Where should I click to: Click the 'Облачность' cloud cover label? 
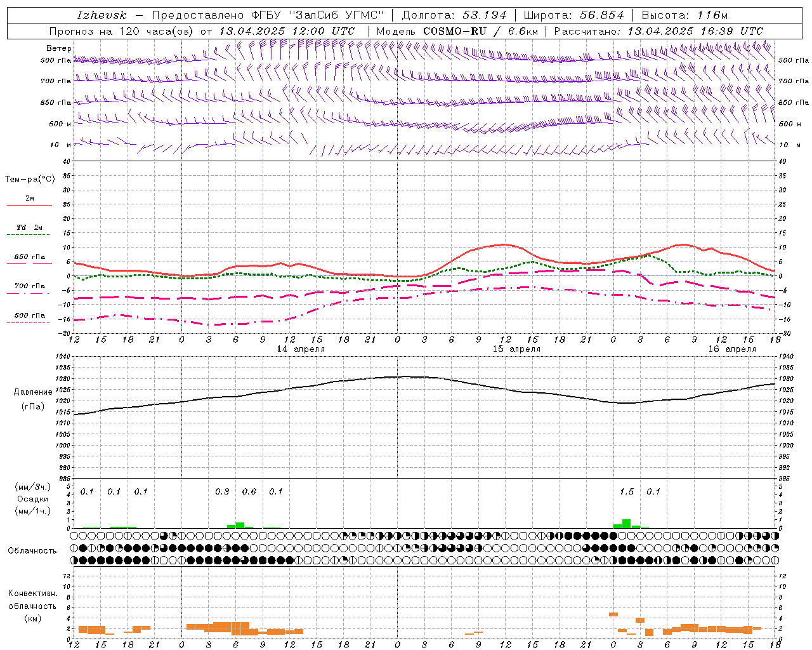point(32,551)
